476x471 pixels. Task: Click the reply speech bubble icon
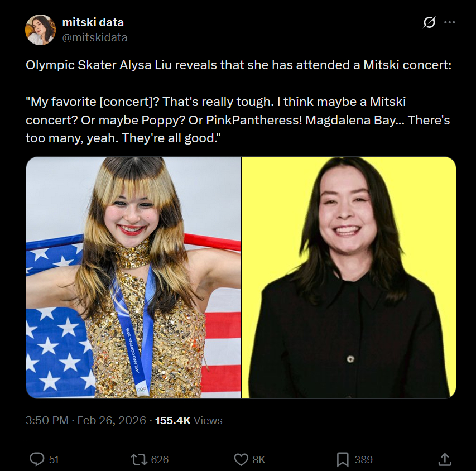[37, 459]
